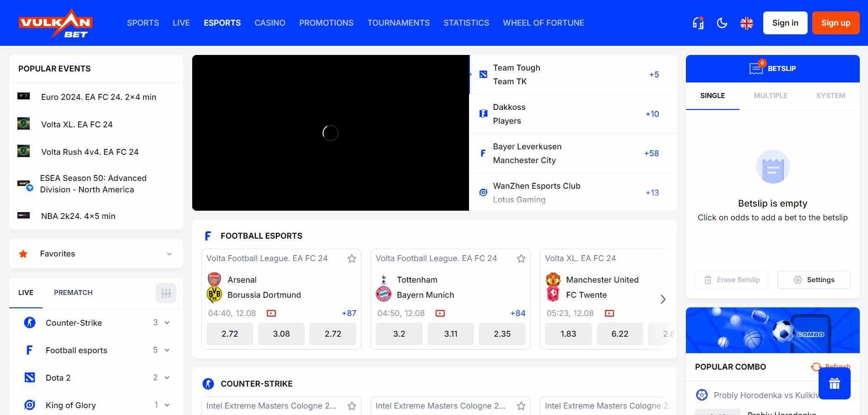Open NBA 2k24 4×5 min event
This screenshot has height=415, width=868.
pyautogui.click(x=96, y=216)
